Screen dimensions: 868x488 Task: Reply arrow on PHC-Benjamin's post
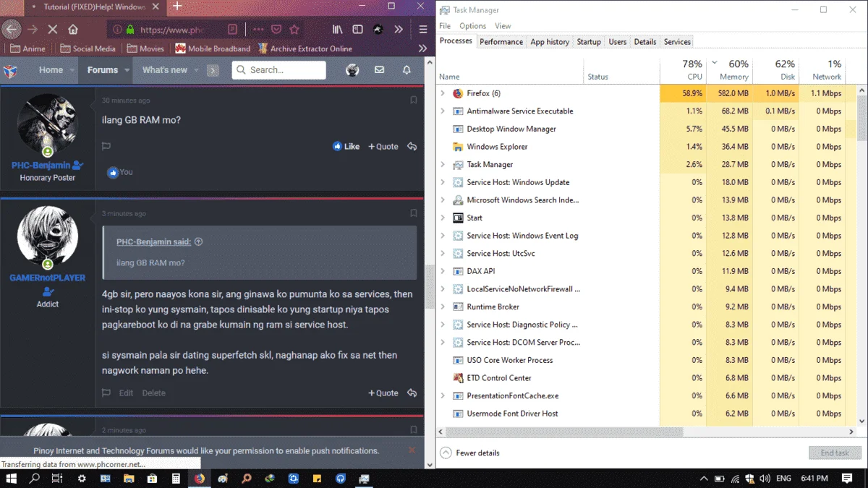pyautogui.click(x=412, y=146)
